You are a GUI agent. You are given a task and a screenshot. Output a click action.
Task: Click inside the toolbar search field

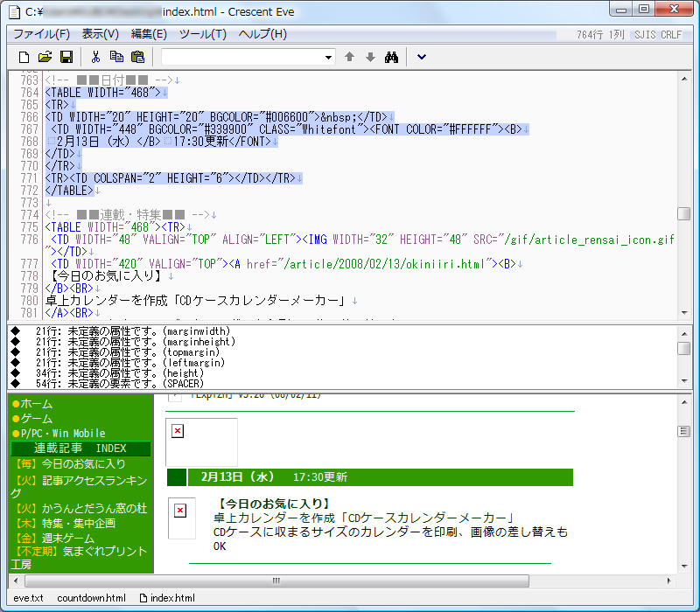coord(242,58)
